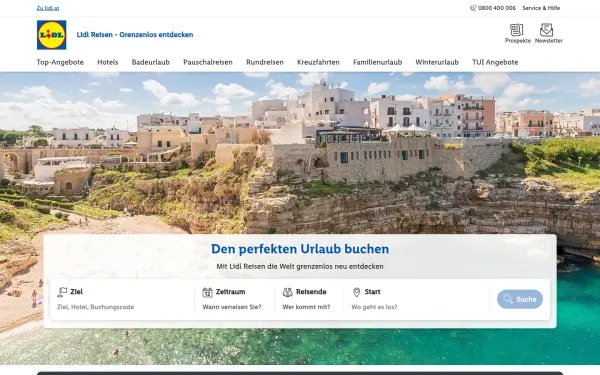Screen dimensions: 600x375
Task: Open TUI Angebote
Action: (495, 62)
